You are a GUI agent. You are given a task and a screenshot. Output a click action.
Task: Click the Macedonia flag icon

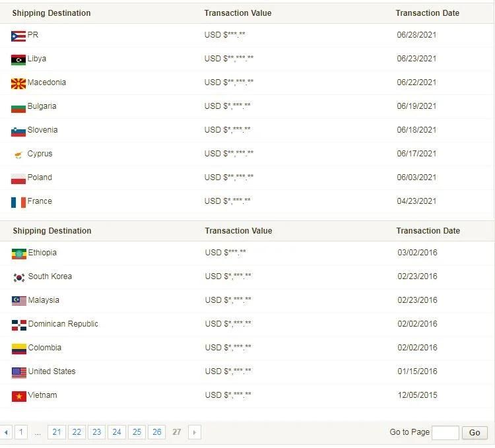coord(18,84)
